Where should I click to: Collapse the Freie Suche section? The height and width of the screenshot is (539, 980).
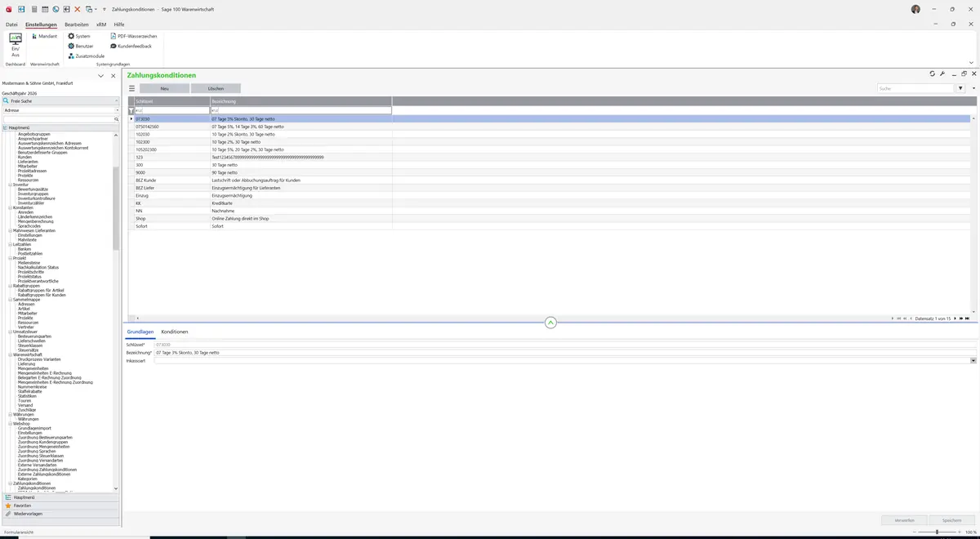pyautogui.click(x=117, y=100)
